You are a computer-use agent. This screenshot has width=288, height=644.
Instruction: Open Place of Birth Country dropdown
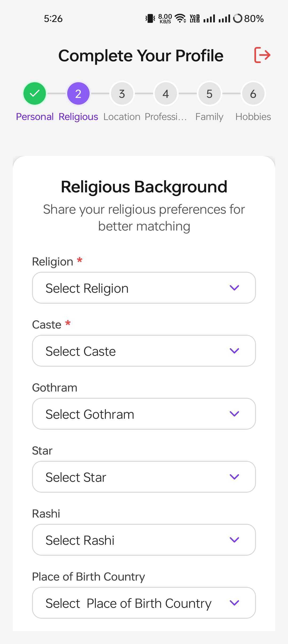pos(144,603)
